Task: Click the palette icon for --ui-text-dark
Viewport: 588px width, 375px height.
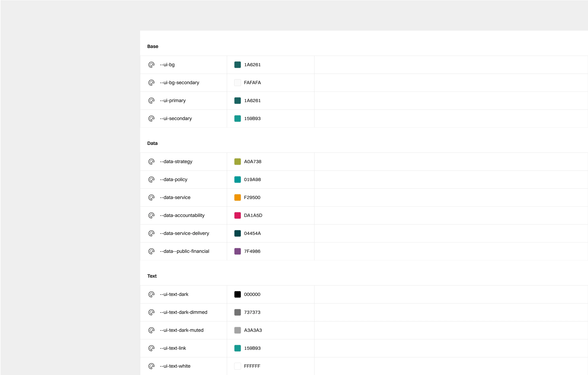Action: [x=151, y=294]
